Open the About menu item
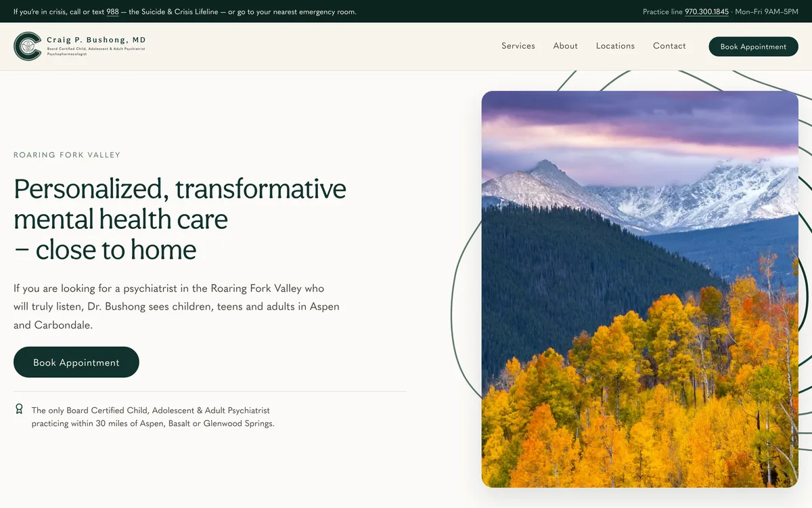The width and height of the screenshot is (812, 508). point(566,46)
